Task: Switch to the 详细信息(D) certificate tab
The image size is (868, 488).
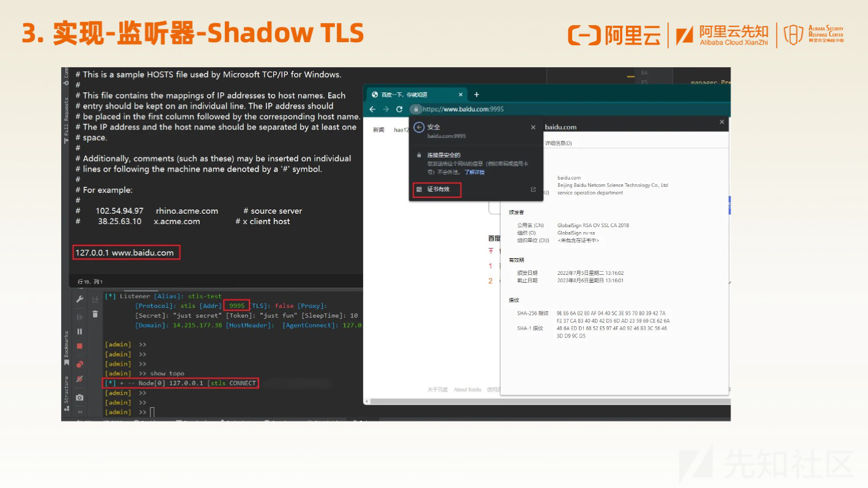Action: [558, 143]
